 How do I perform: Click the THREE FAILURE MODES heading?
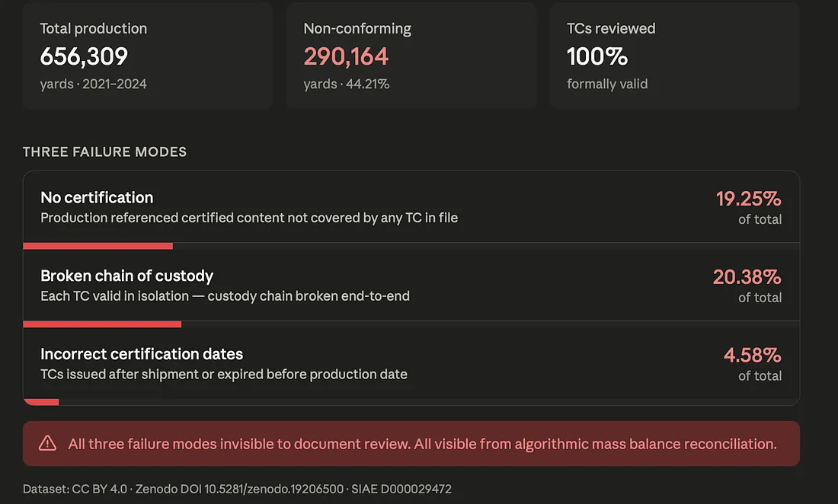coord(105,152)
